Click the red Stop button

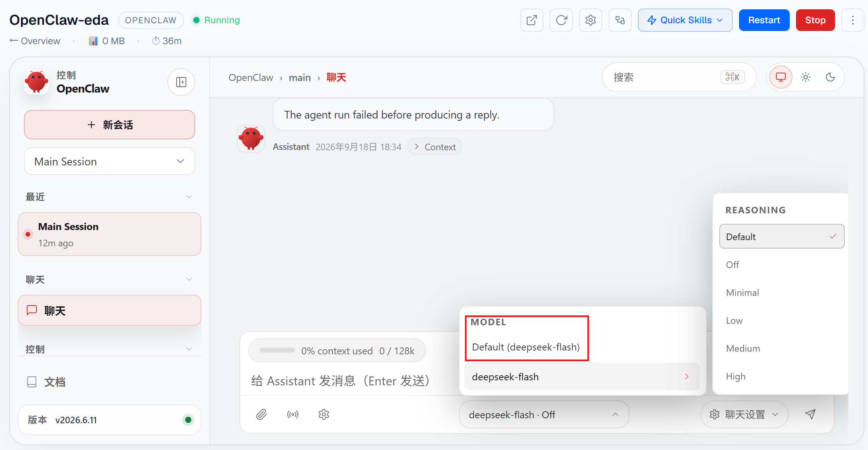point(815,20)
